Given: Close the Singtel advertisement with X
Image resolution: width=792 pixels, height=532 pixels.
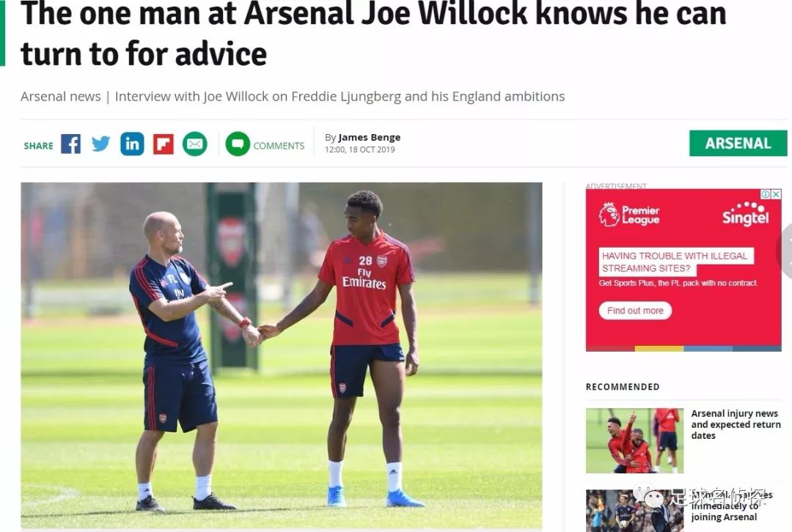Looking at the screenshot, I should click(777, 194).
